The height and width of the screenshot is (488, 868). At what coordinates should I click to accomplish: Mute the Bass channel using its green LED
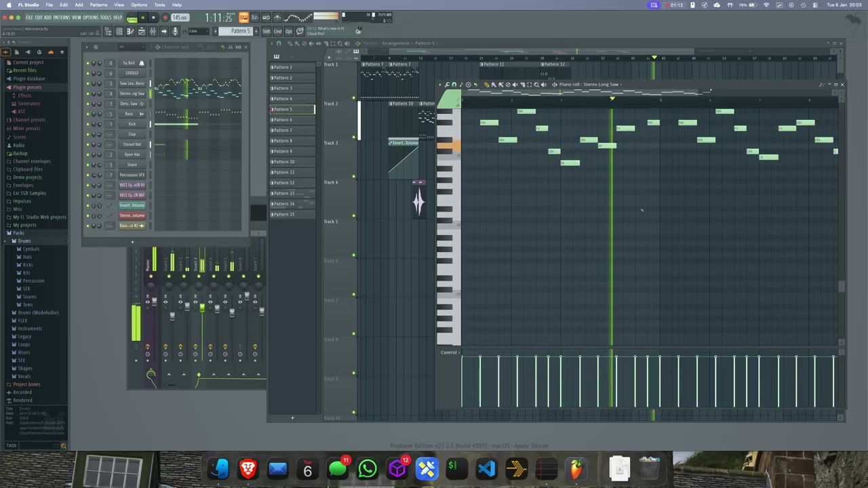[x=88, y=114]
